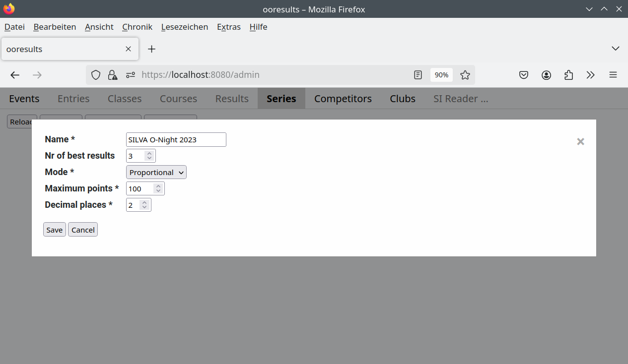Screen dimensions: 628x364
Task: Open the shield tracking protection icon
Action: [96, 75]
